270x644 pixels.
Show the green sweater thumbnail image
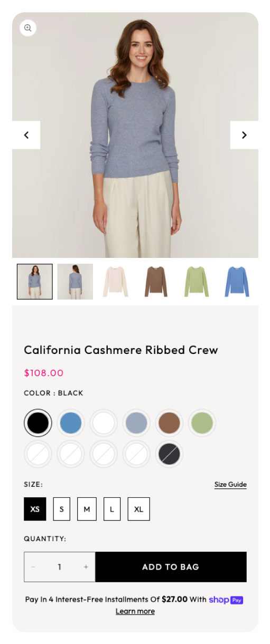point(197,282)
